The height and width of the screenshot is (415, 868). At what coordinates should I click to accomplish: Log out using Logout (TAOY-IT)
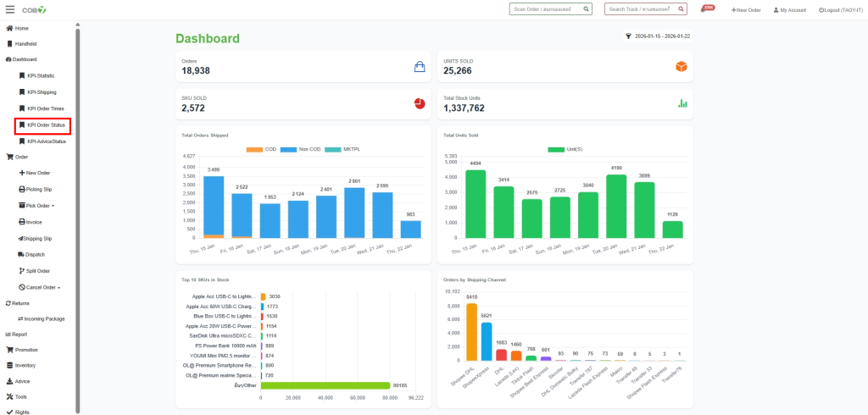839,10
